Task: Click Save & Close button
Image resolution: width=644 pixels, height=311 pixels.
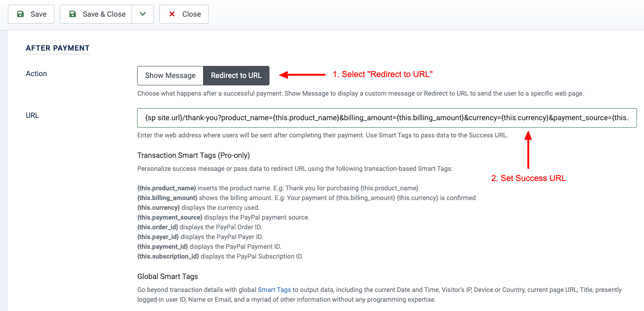Action: tap(96, 14)
